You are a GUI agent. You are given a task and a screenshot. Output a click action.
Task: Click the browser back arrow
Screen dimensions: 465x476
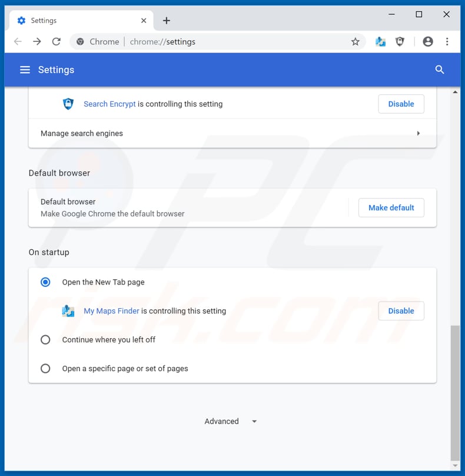click(18, 42)
